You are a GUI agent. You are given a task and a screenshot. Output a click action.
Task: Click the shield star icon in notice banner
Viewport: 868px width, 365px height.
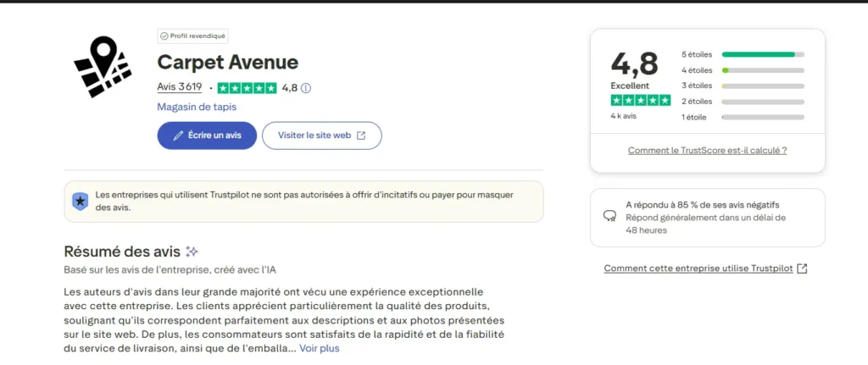point(80,201)
